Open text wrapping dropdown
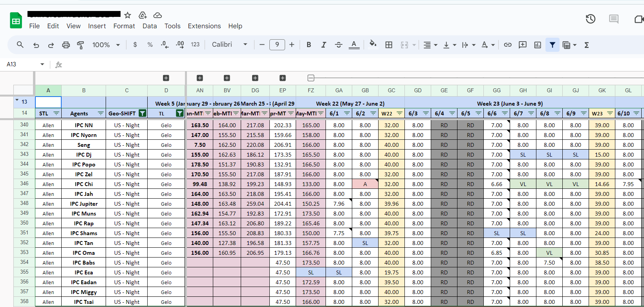The width and height of the screenshot is (644, 307). (x=468, y=45)
